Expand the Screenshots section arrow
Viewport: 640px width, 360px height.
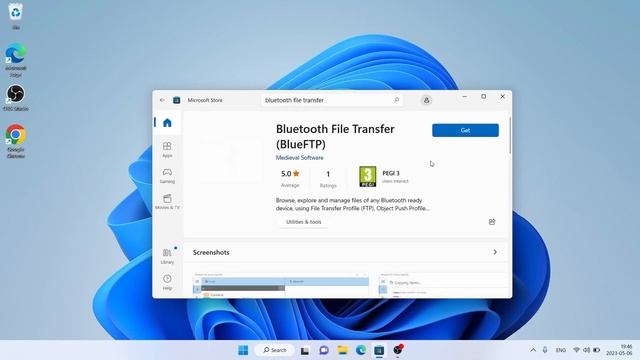[495, 252]
